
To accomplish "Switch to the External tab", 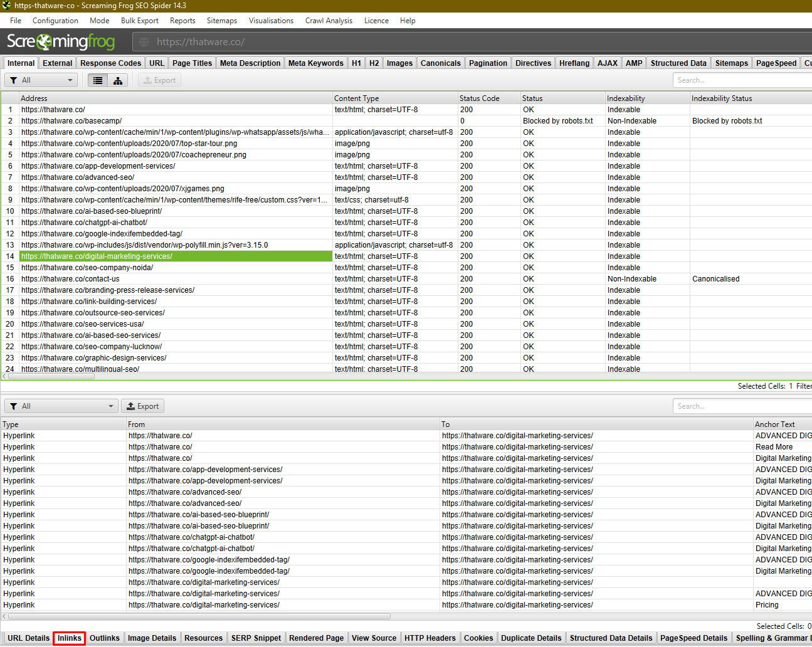I will 58,63.
